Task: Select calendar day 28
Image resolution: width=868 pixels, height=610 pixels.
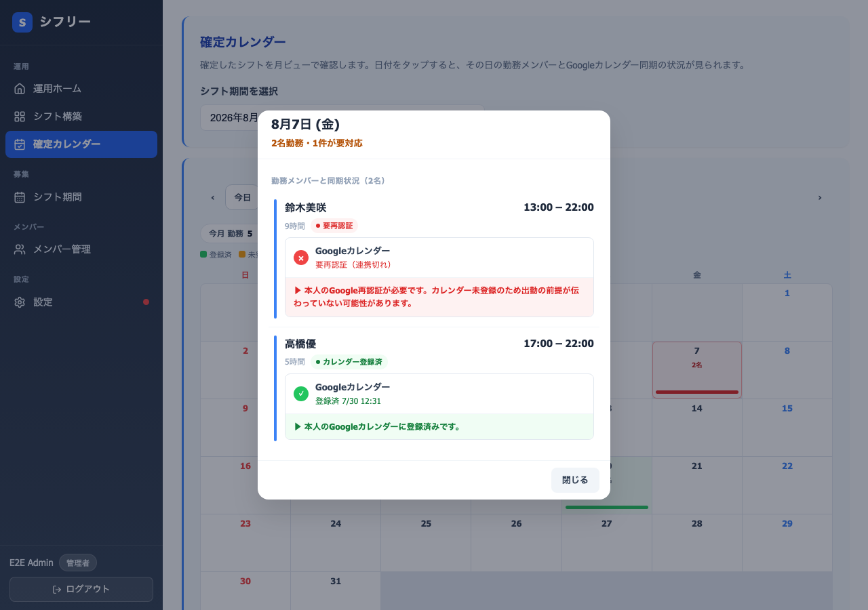Action: click(697, 543)
